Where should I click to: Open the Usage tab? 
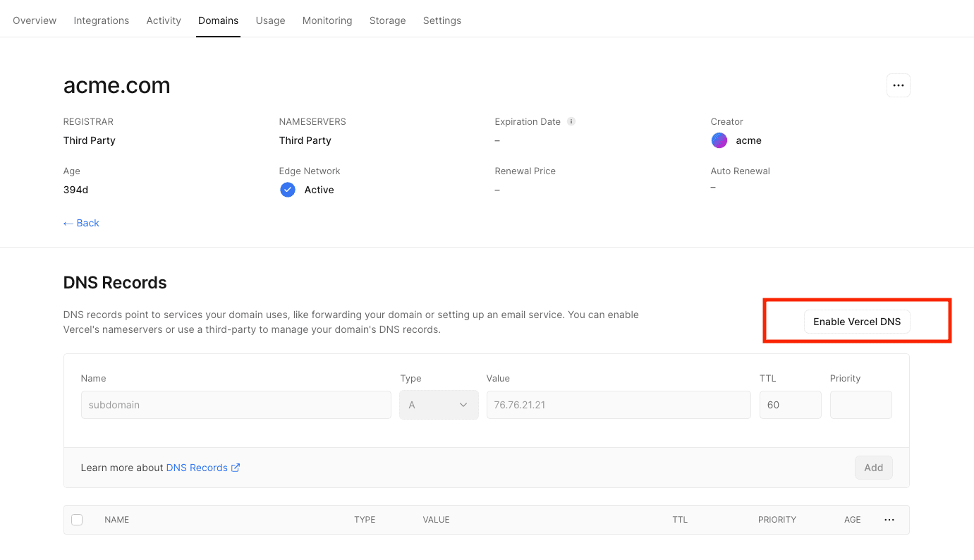pos(270,20)
